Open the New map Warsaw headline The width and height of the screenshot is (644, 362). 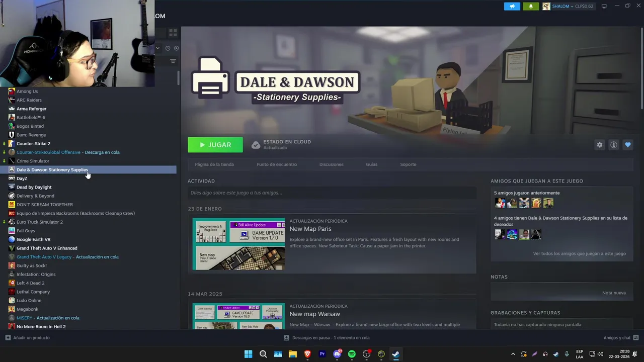(x=315, y=314)
